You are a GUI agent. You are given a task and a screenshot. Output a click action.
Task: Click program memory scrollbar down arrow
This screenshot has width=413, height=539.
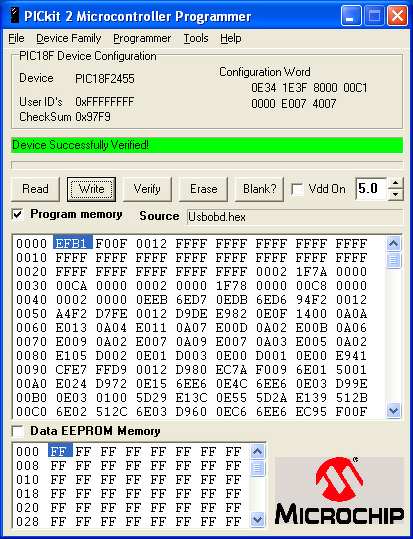point(393,410)
